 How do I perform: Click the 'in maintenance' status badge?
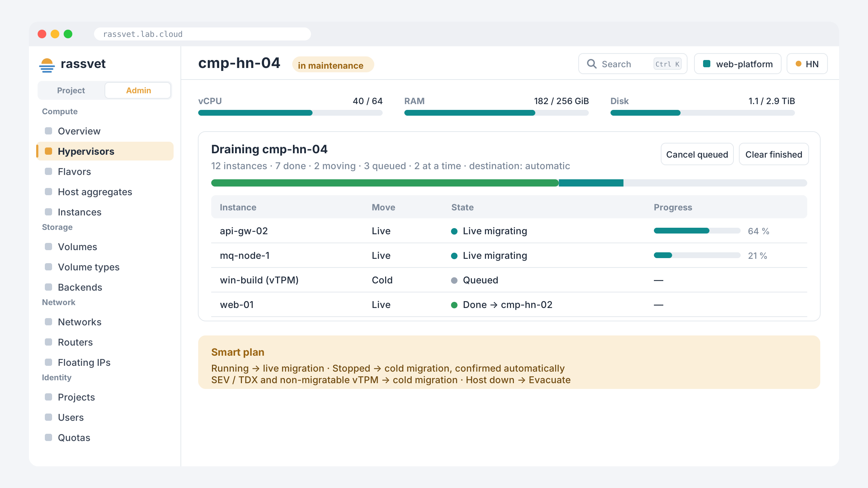point(333,65)
